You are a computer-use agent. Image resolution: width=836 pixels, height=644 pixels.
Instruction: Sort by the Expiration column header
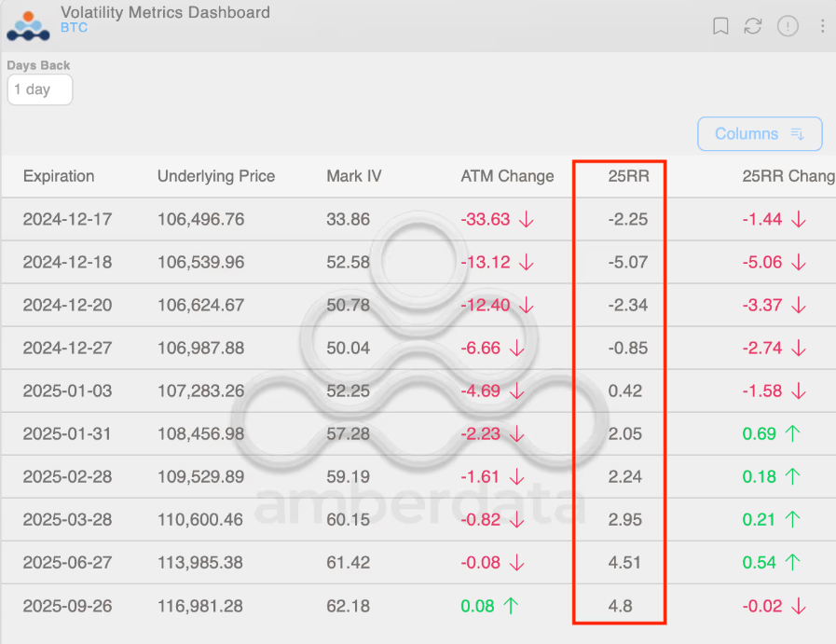click(x=59, y=176)
